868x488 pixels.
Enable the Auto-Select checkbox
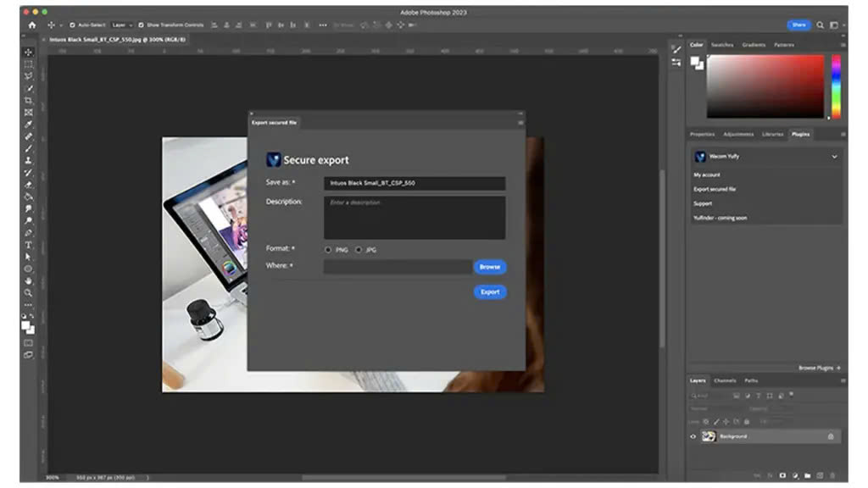(72, 25)
